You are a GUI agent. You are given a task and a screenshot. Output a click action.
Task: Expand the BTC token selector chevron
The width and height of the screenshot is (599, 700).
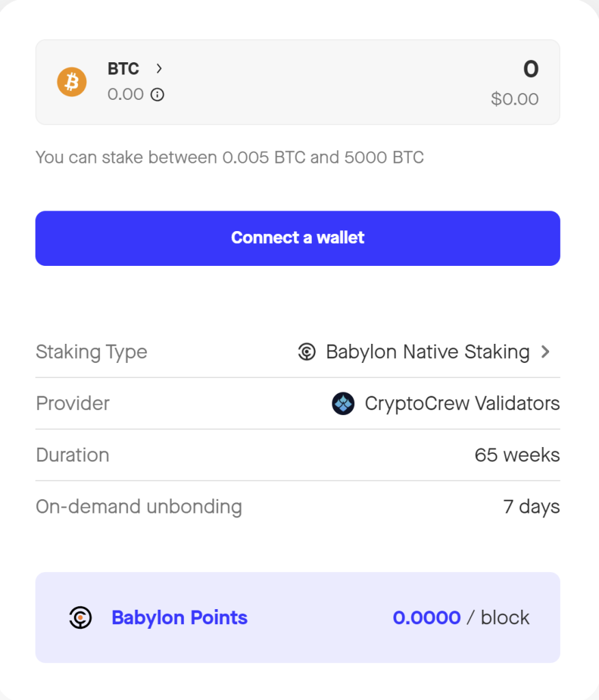point(158,68)
